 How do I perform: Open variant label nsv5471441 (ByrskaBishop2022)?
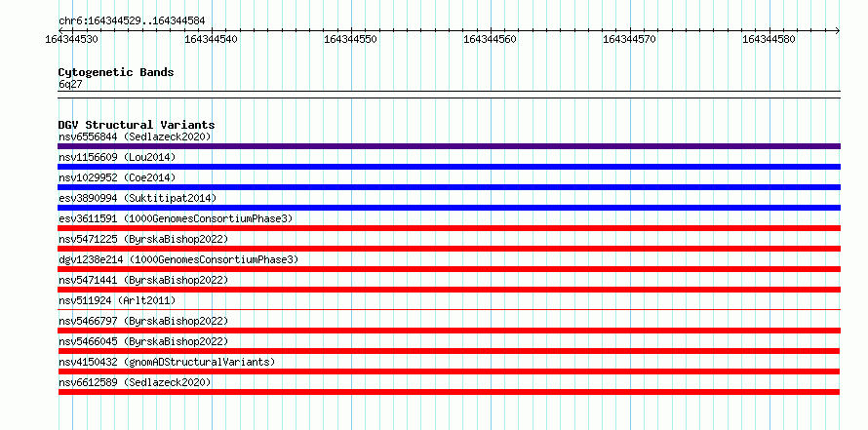(143, 280)
